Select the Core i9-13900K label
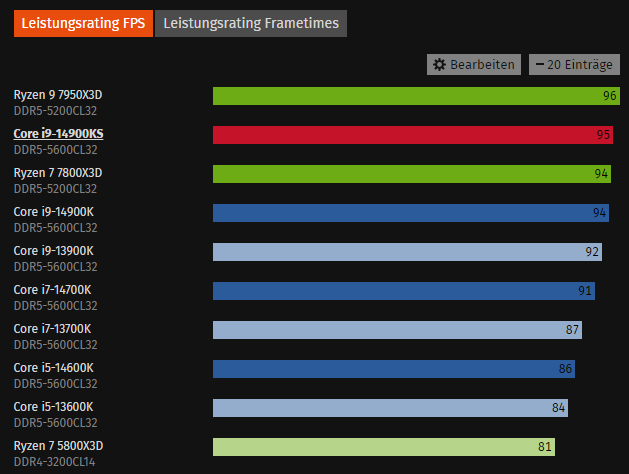Viewport: 629px width, 474px height. tap(53, 251)
